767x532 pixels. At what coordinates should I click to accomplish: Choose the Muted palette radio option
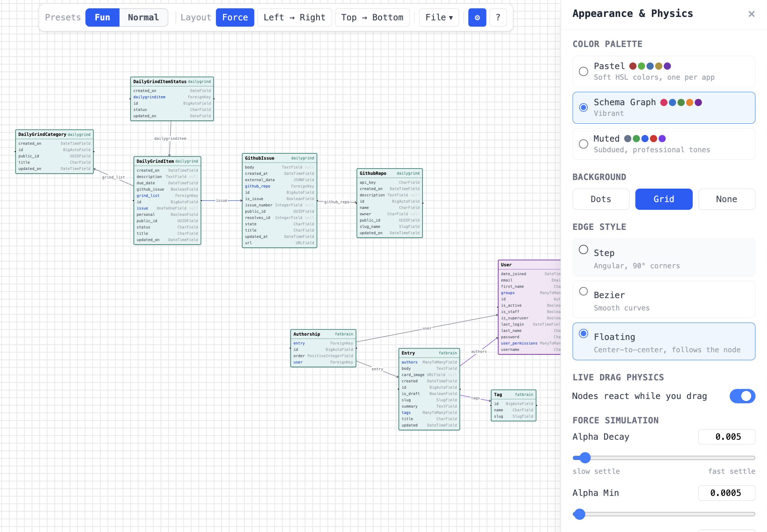[x=583, y=144]
